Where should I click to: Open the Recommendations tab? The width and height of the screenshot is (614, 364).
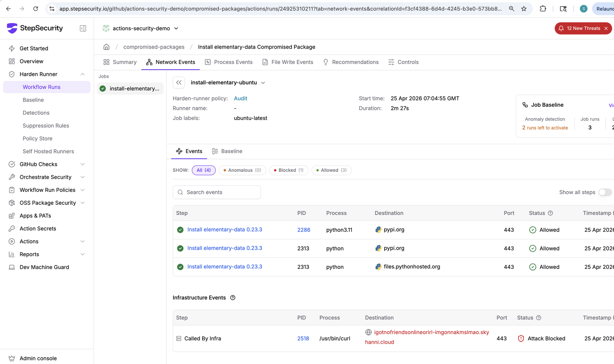[x=351, y=62]
